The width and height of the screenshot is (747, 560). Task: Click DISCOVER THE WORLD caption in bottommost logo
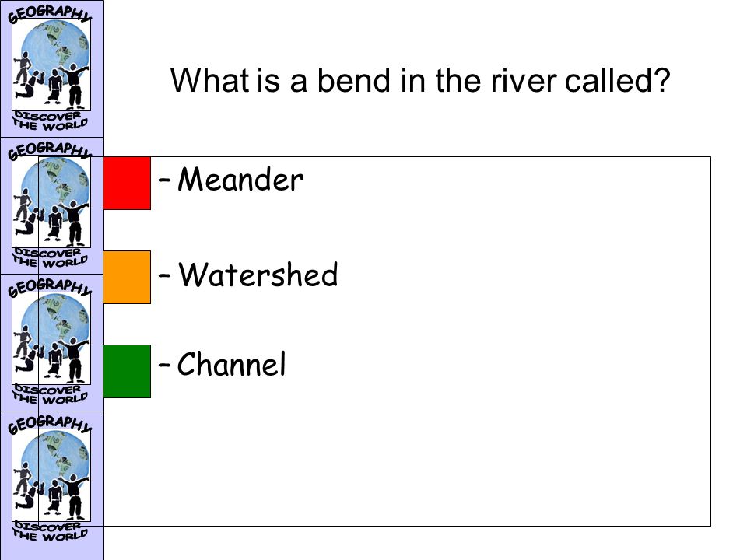pyautogui.click(x=50, y=531)
